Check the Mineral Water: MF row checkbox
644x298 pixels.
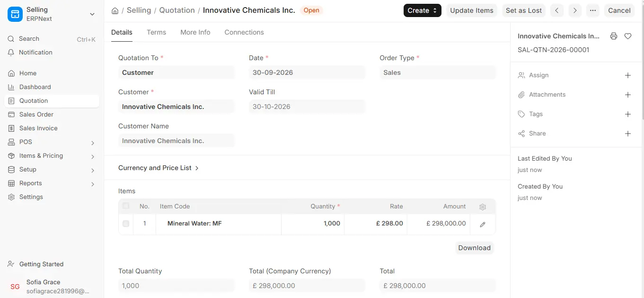[x=126, y=224]
